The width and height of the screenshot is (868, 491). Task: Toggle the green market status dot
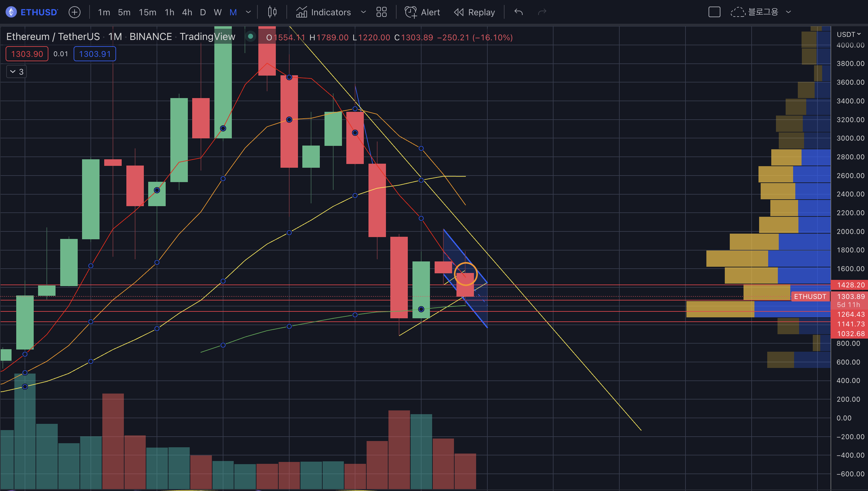pos(250,36)
